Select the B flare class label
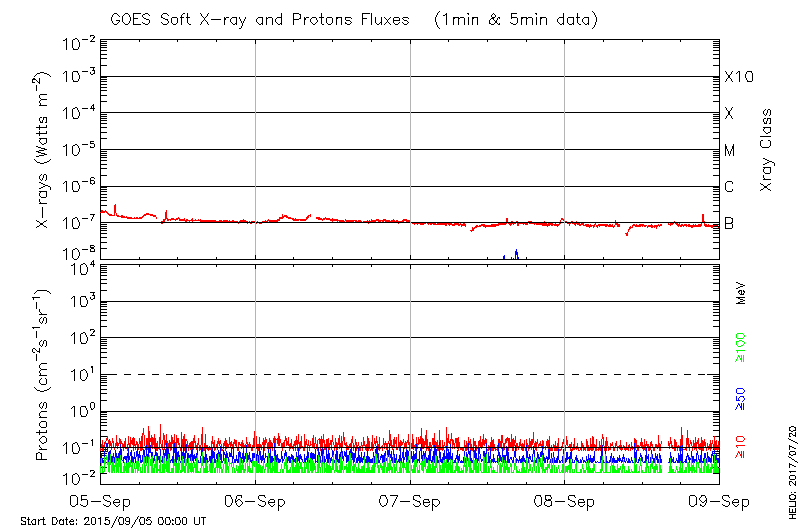Image resolution: width=800 pixels, height=530 pixels. (x=730, y=223)
